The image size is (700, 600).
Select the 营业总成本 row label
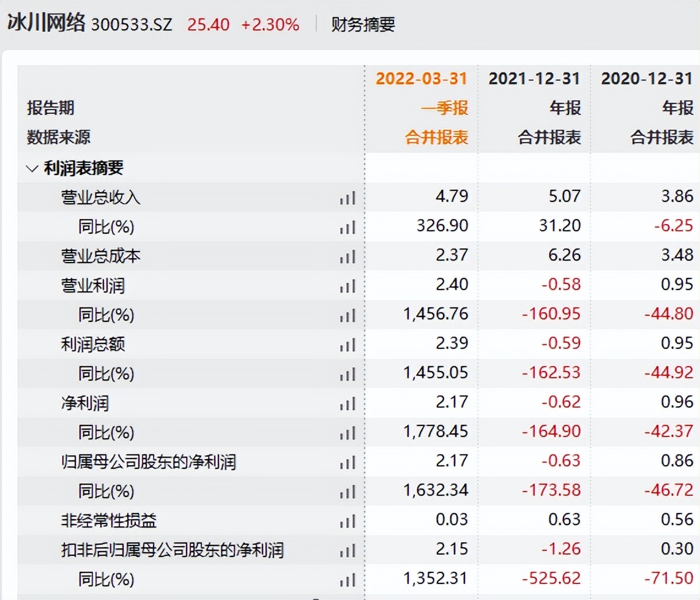pyautogui.click(x=101, y=257)
